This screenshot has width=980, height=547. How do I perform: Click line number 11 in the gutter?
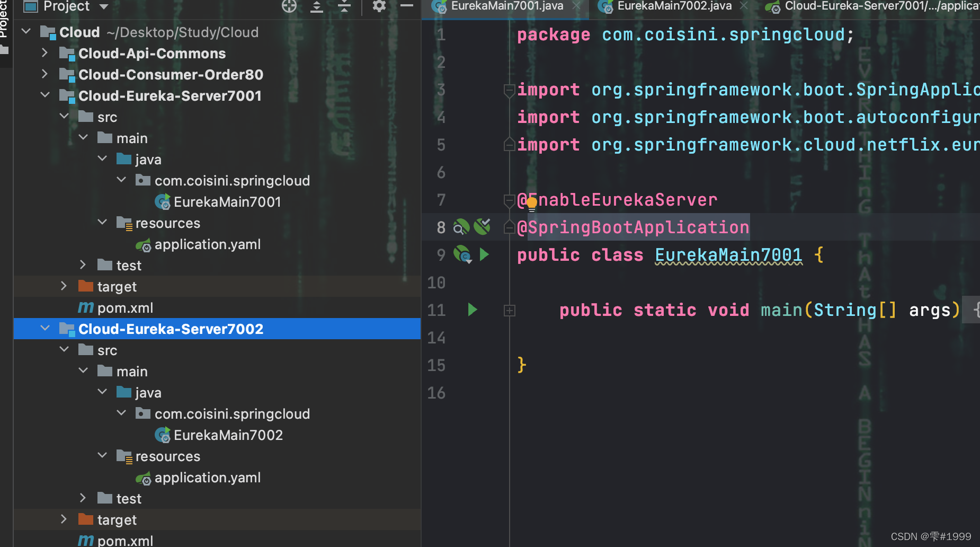[x=436, y=310]
